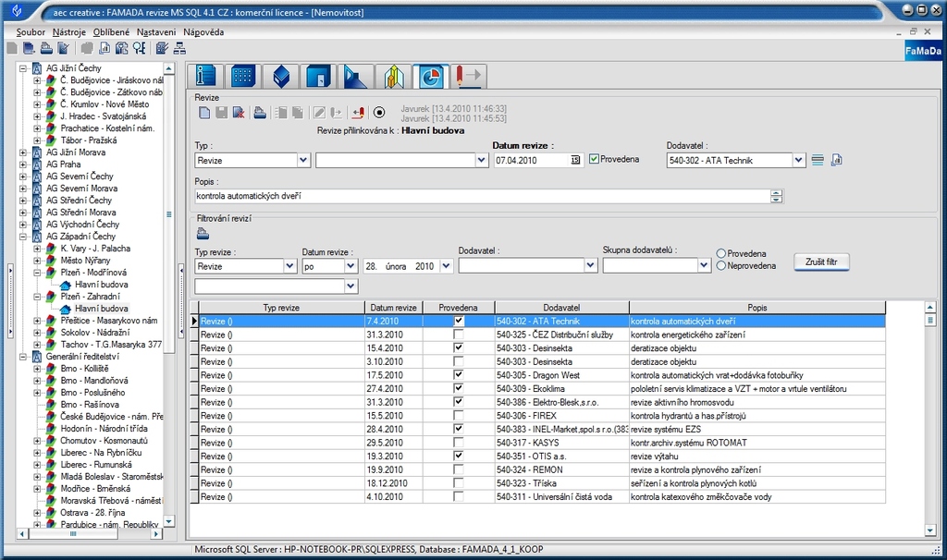Toggle Provedena checkbox in FIREX row
Viewport: 947px width, 560px height.
[459, 415]
